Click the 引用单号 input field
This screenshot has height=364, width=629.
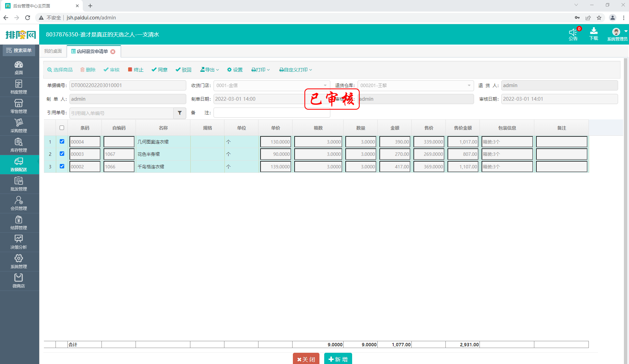click(x=122, y=113)
